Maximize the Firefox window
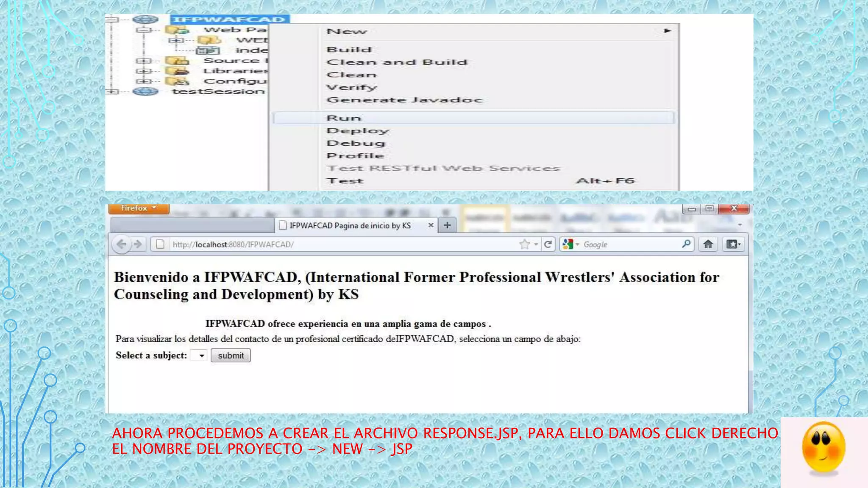Image resolution: width=868 pixels, height=488 pixels. pos(709,208)
